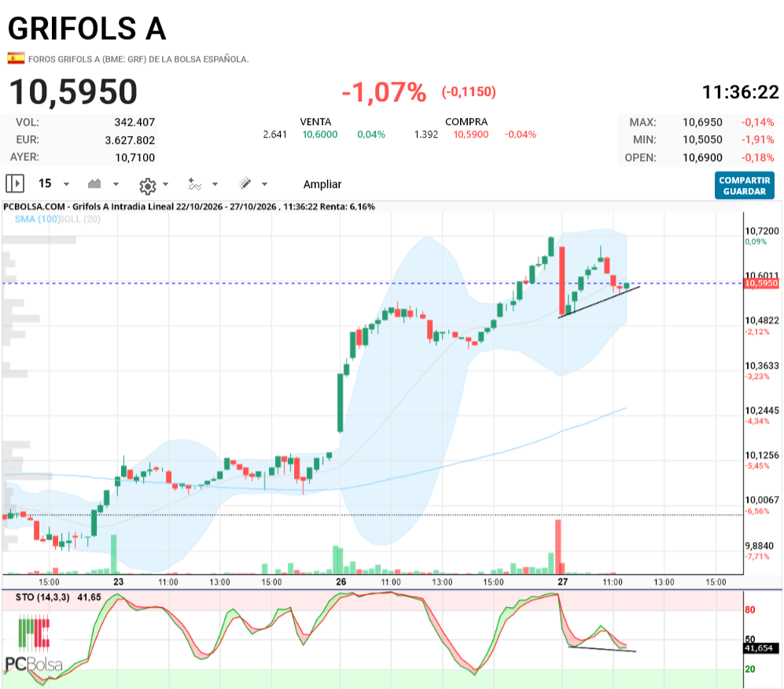
Task: Click the GRIFOLS A heading
Action: 87,28
